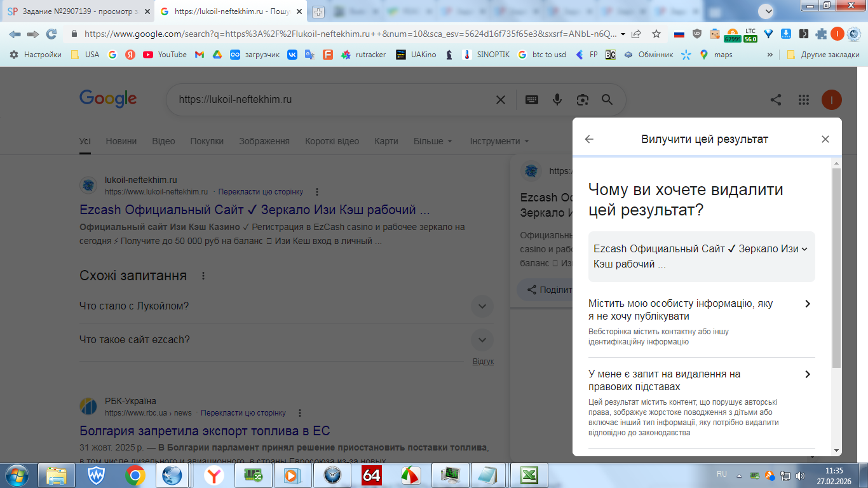Image resolution: width=868 pixels, height=488 pixels.
Task: Close the 'Вилучити цей результат' panel
Action: pos(825,139)
